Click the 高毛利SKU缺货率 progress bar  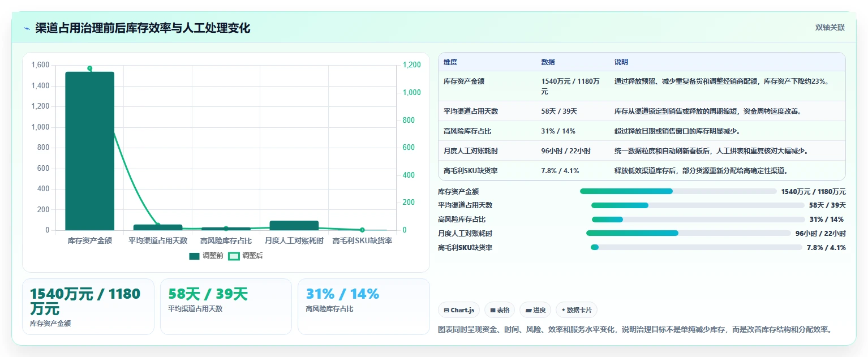pos(697,247)
